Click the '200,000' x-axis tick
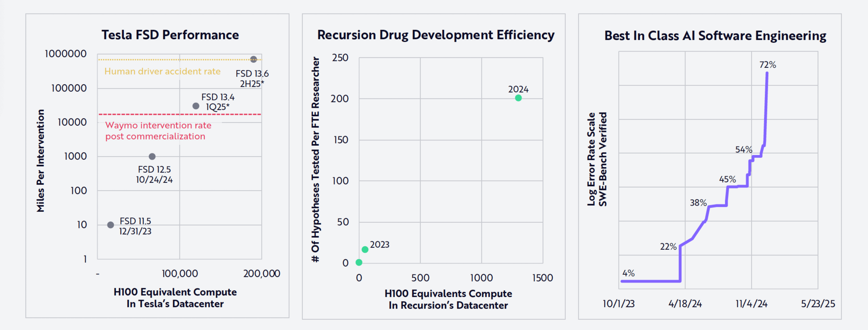 (262, 274)
